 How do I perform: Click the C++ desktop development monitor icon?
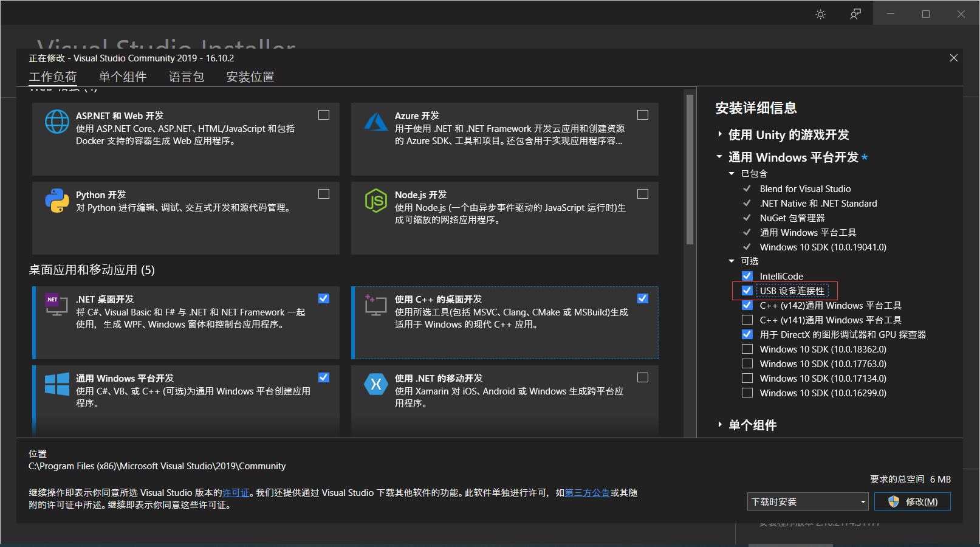coord(376,304)
